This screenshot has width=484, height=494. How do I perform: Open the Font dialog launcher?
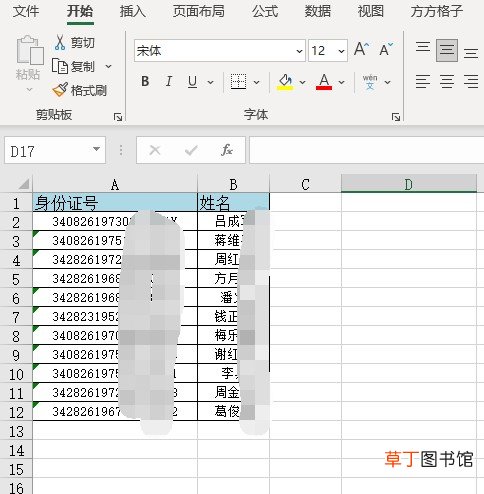[396, 117]
